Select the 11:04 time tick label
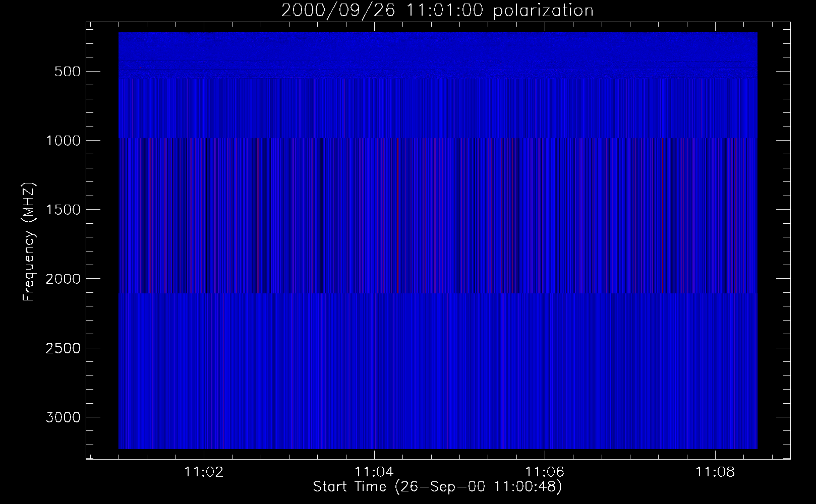The image size is (816, 504). [x=374, y=472]
